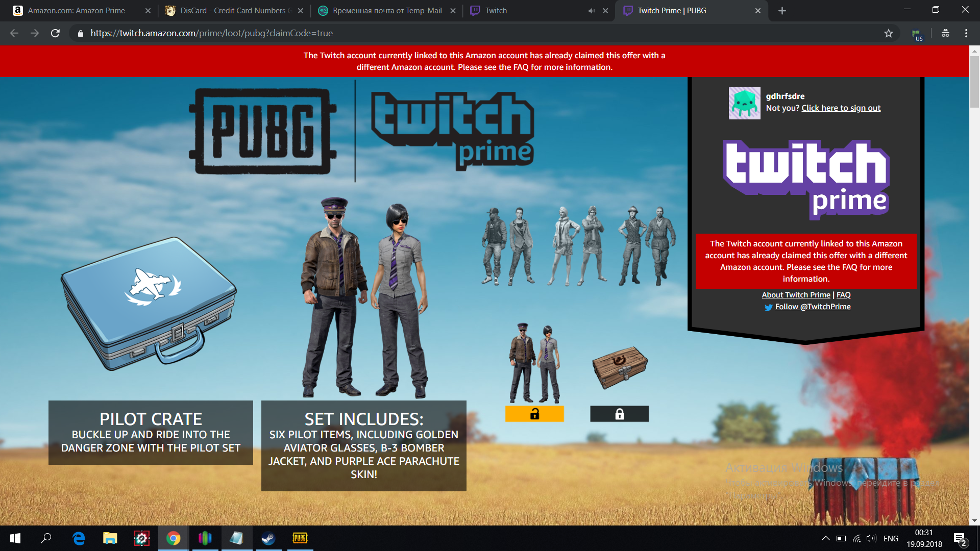Click here to sign out link

coord(841,108)
